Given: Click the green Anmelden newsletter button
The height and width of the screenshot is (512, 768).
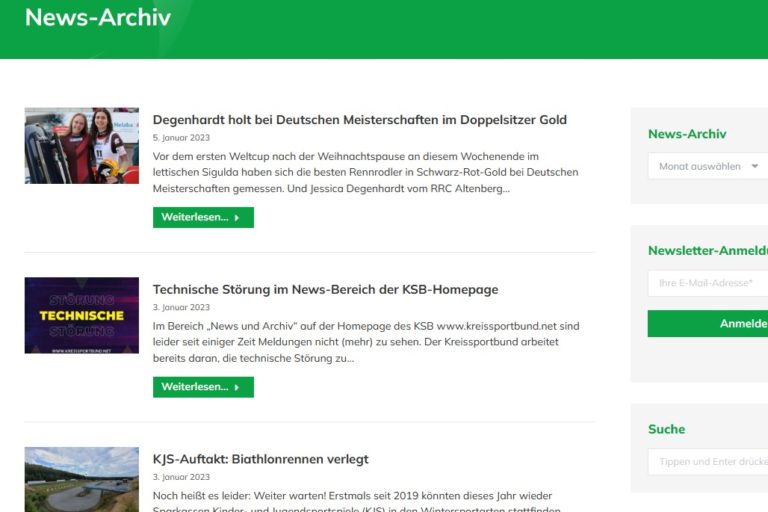Looking at the screenshot, I should 708,323.
